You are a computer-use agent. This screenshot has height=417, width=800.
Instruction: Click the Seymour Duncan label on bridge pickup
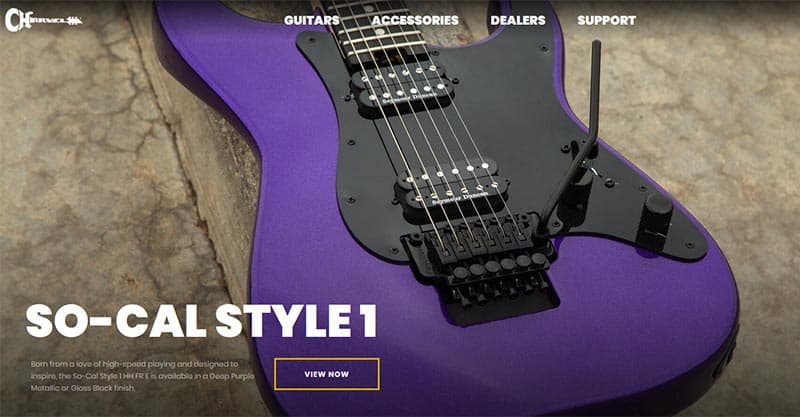459,198
